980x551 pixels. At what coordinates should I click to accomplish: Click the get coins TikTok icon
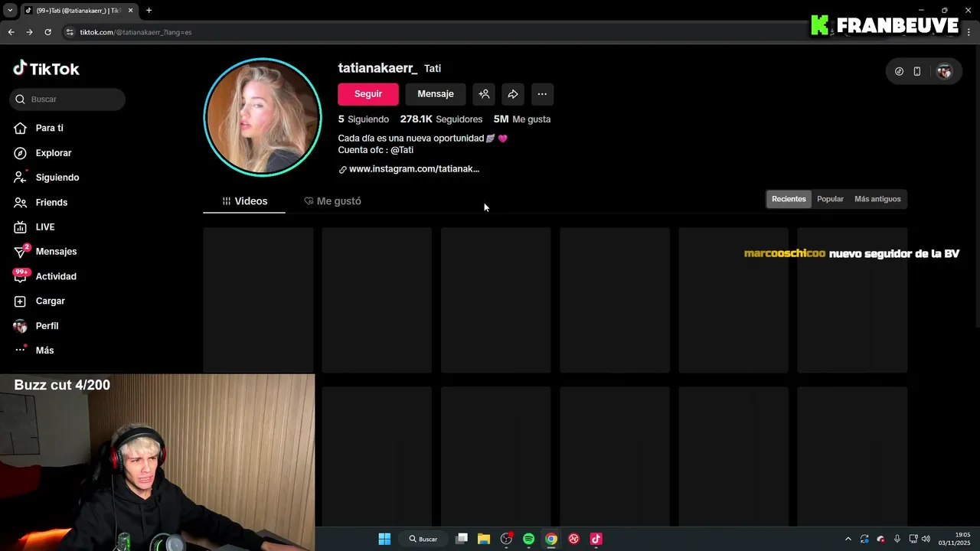coord(899,71)
